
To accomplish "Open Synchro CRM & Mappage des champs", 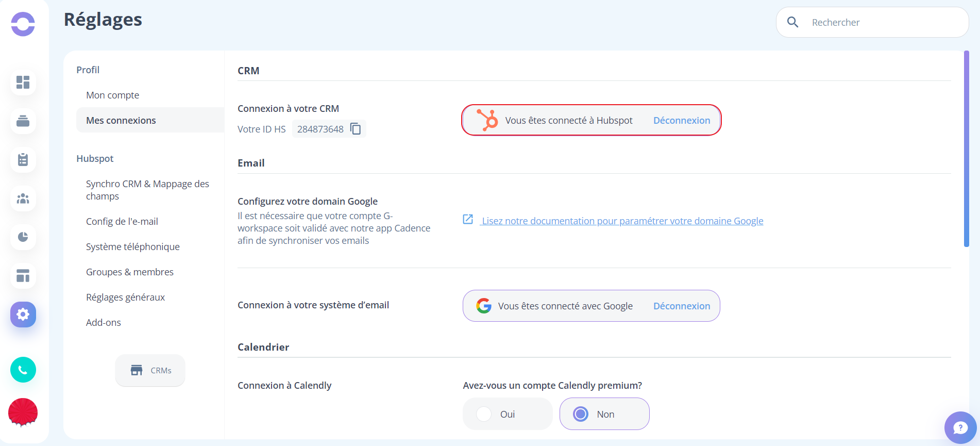I will tap(147, 190).
